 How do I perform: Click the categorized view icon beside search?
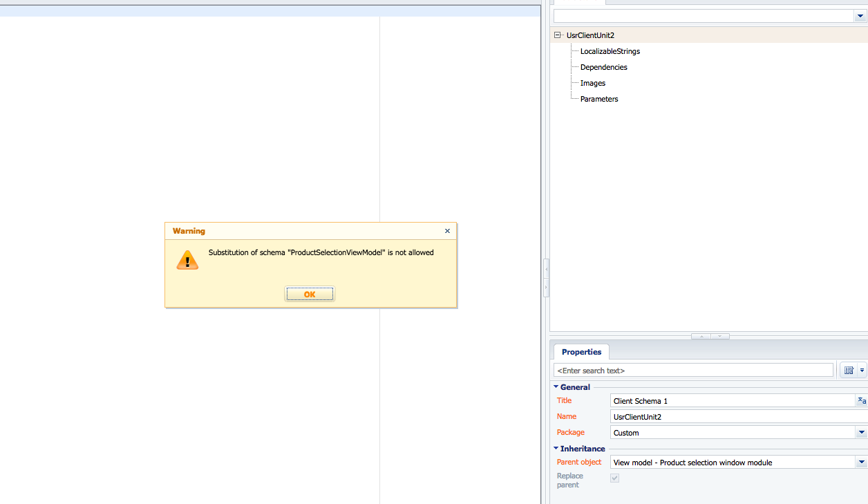click(849, 371)
